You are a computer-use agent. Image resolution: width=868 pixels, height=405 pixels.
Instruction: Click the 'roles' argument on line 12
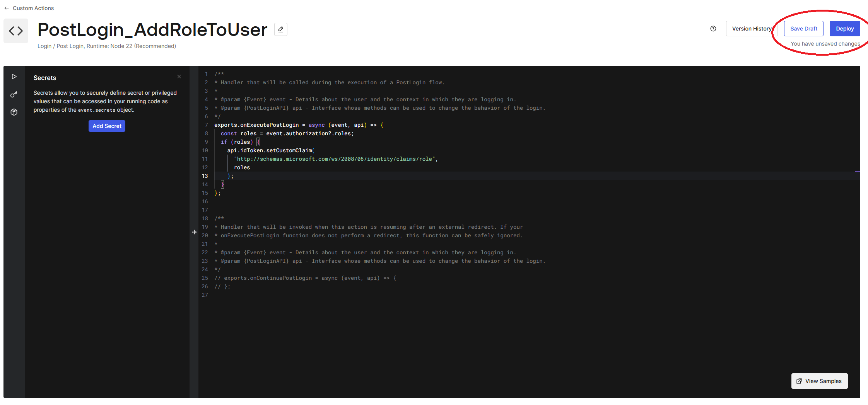pos(242,167)
